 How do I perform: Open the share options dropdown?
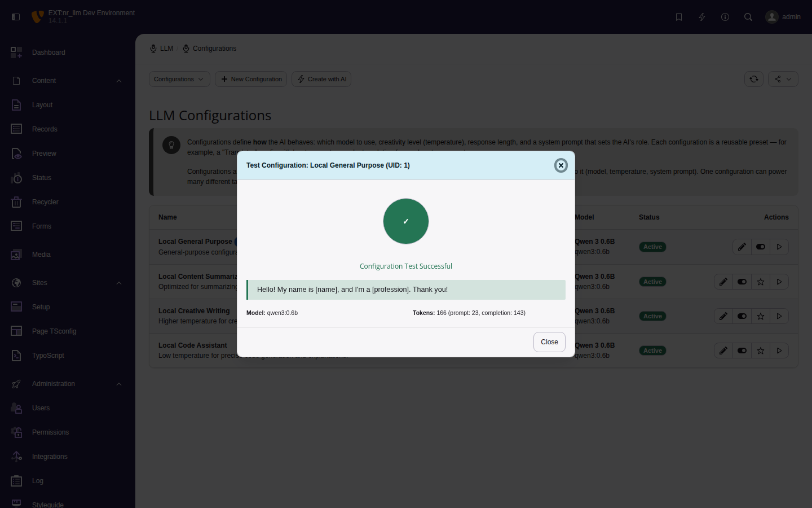click(x=783, y=79)
